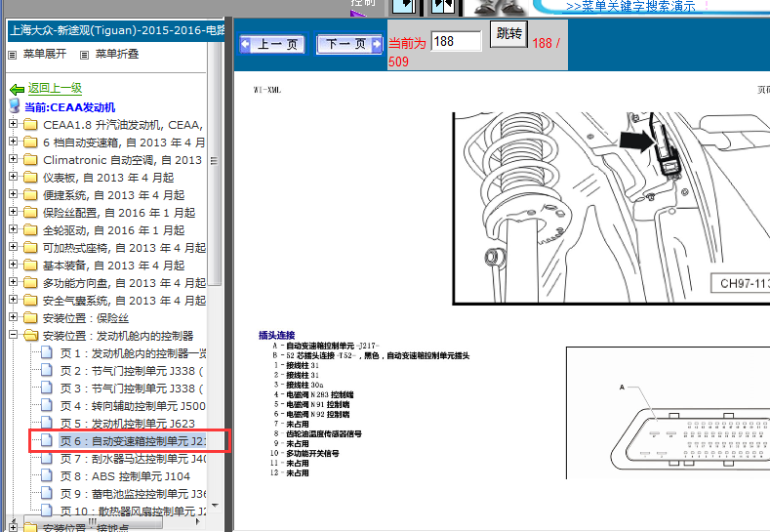This screenshot has height=532, width=770.
Task: Select 当前:CEAA发动机 heading
Action: point(69,107)
